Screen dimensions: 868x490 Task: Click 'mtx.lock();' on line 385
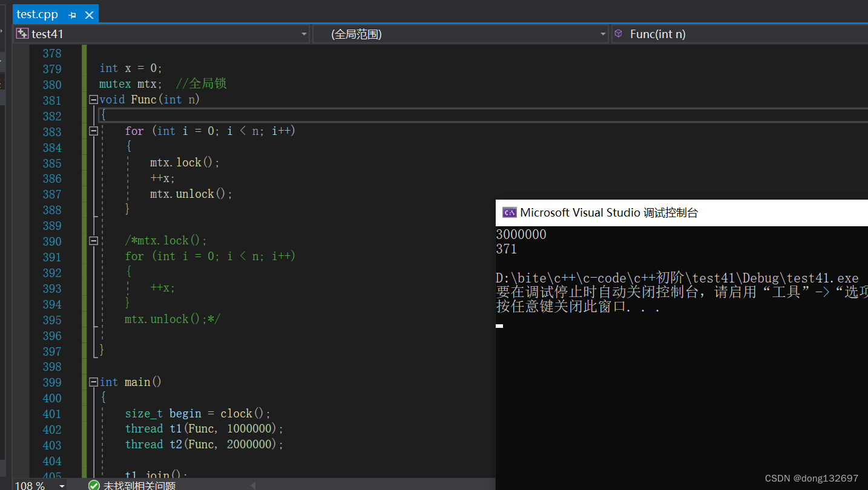(x=185, y=162)
